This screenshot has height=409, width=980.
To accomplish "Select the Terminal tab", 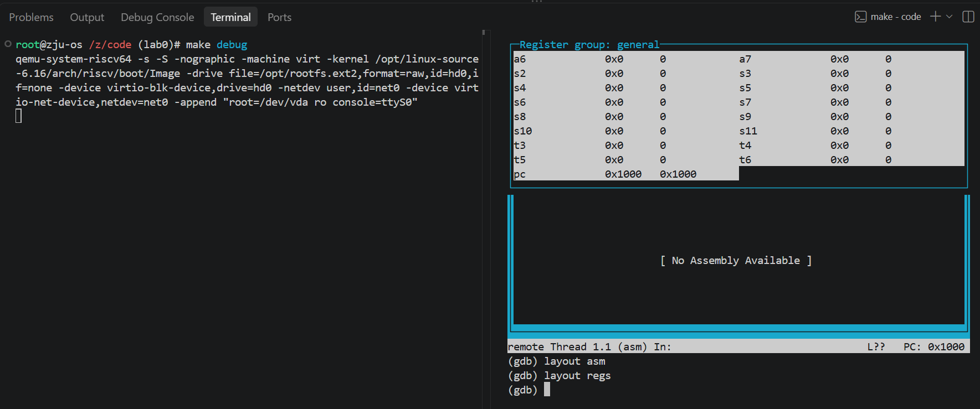I will click(x=230, y=17).
